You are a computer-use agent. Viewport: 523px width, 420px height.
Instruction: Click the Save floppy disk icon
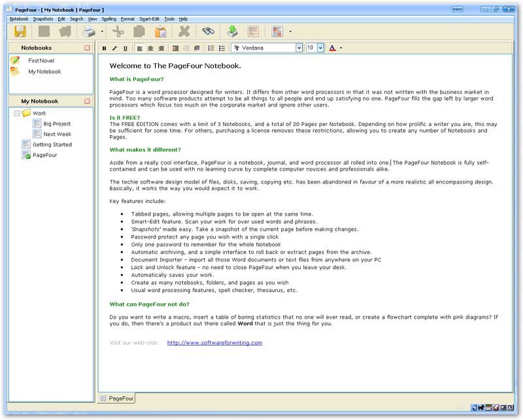point(20,31)
